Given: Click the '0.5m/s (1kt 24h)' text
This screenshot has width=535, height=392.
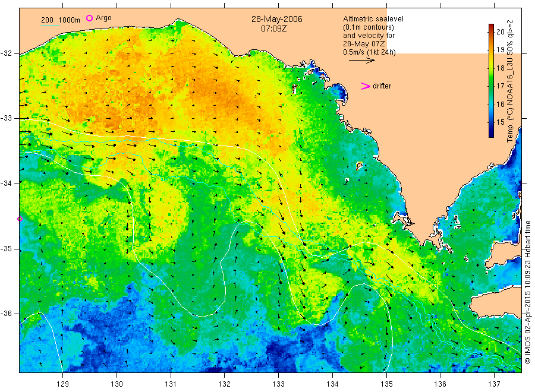Looking at the screenshot, I should click(x=370, y=52).
